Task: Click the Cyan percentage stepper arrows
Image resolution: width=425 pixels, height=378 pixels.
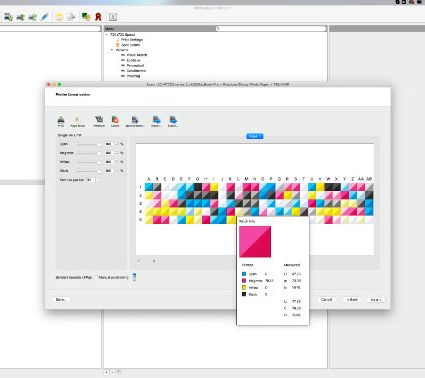Action: click(116, 144)
